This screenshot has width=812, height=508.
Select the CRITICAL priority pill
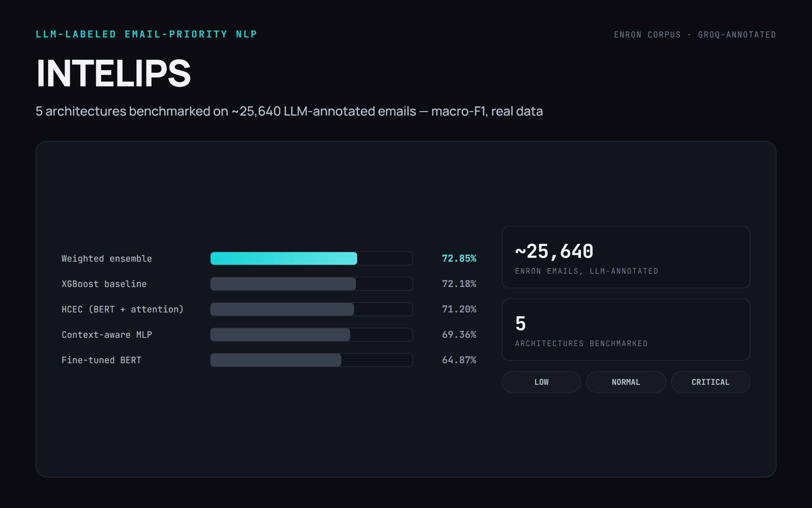coord(710,382)
